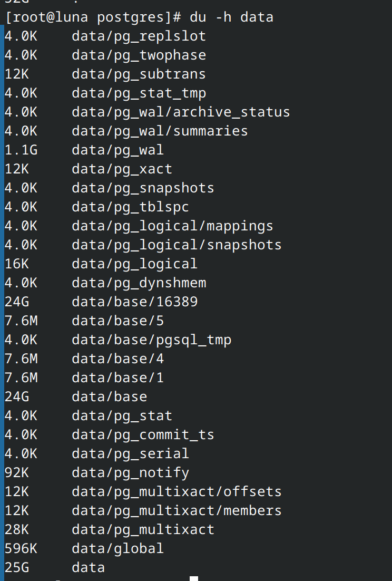Click the [root@luna postgres]# shell prompt
Image resolution: width=392 pixels, height=581 pixels.
click(x=93, y=17)
